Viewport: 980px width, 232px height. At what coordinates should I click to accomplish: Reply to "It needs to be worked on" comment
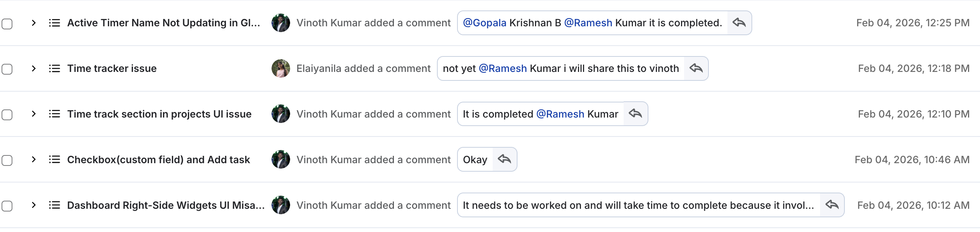pos(832,205)
